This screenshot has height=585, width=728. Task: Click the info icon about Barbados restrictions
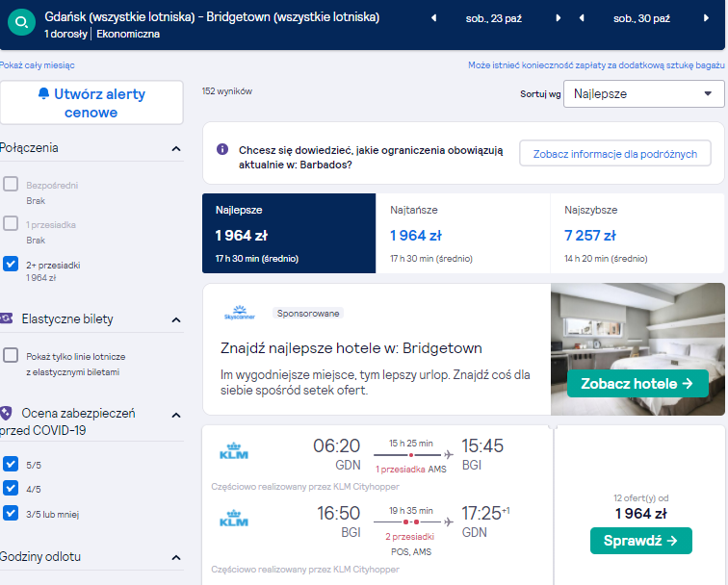(x=222, y=149)
